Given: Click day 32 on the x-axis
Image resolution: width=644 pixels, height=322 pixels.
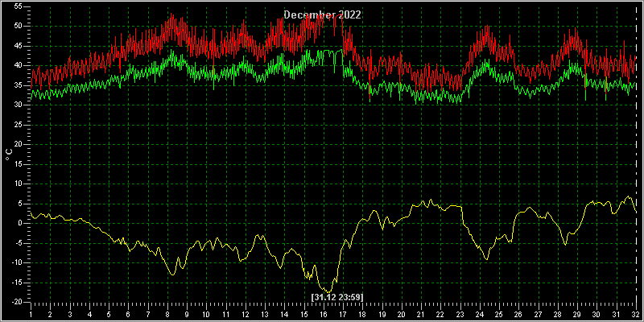Looking at the screenshot, I should click(x=636, y=315).
